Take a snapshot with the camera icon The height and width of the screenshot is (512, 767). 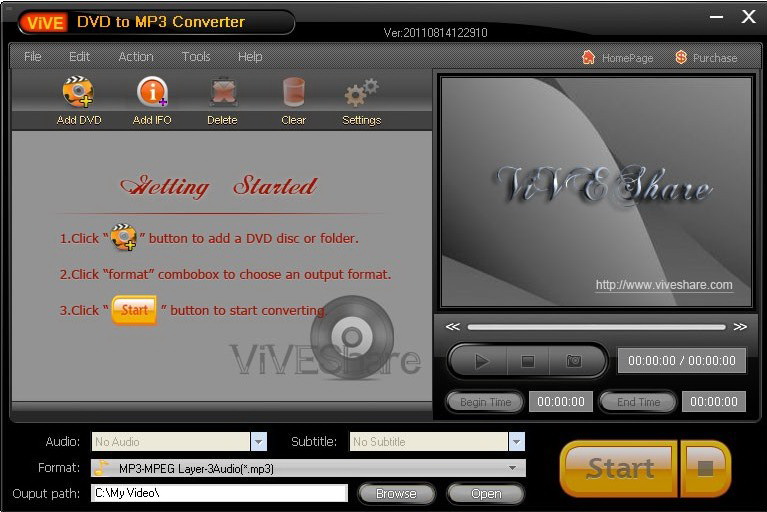pos(573,361)
